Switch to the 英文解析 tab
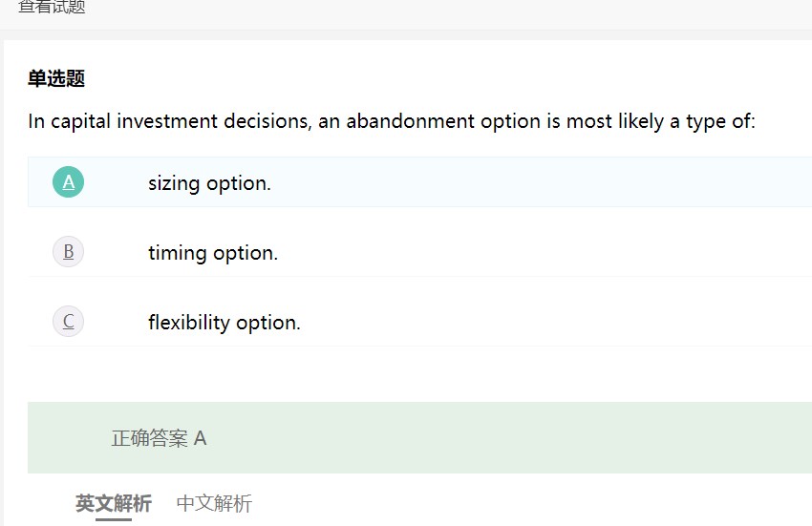Image resolution: width=812 pixels, height=526 pixels. point(114,503)
